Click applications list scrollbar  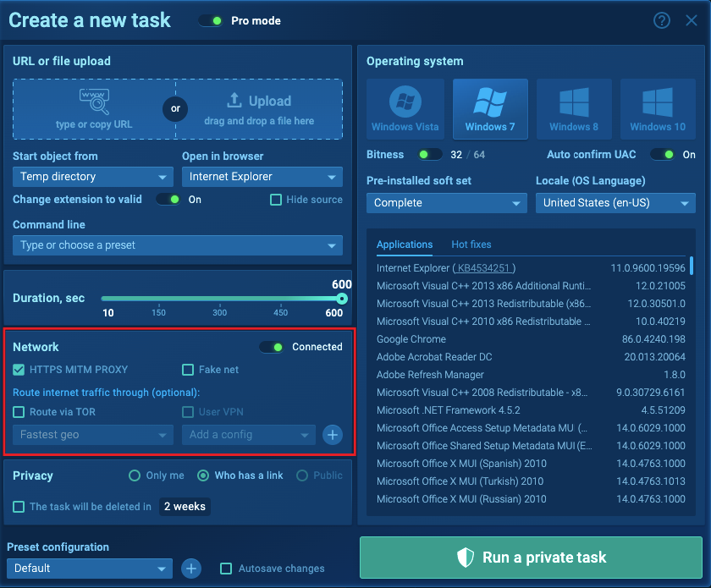[x=691, y=266]
